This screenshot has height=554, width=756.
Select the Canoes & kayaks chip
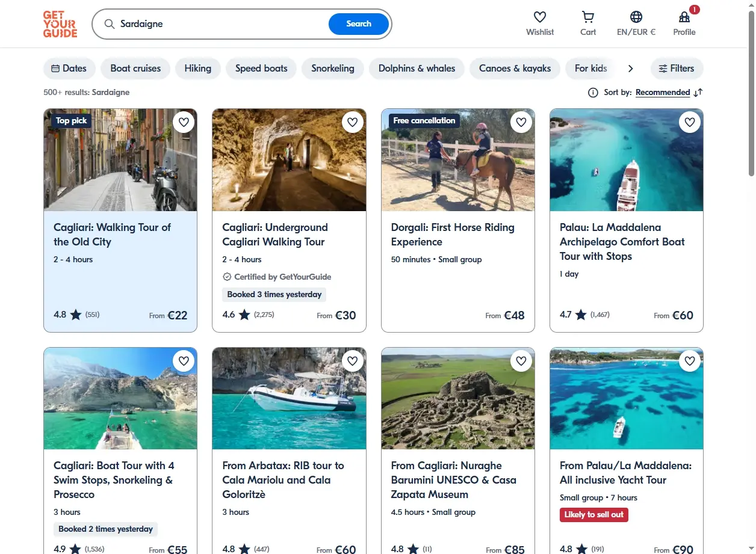point(515,69)
